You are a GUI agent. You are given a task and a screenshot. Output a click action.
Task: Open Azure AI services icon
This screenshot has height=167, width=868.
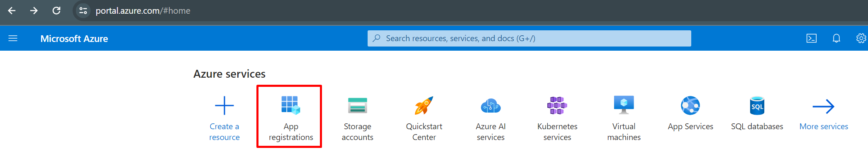[x=490, y=106]
